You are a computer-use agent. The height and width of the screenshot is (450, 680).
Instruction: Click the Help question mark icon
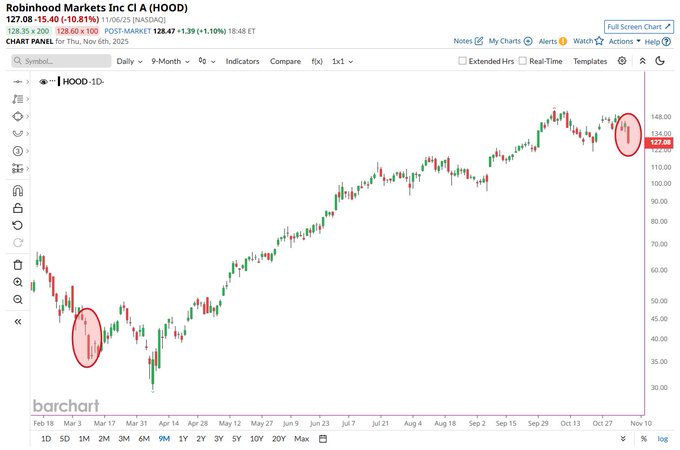coord(666,42)
